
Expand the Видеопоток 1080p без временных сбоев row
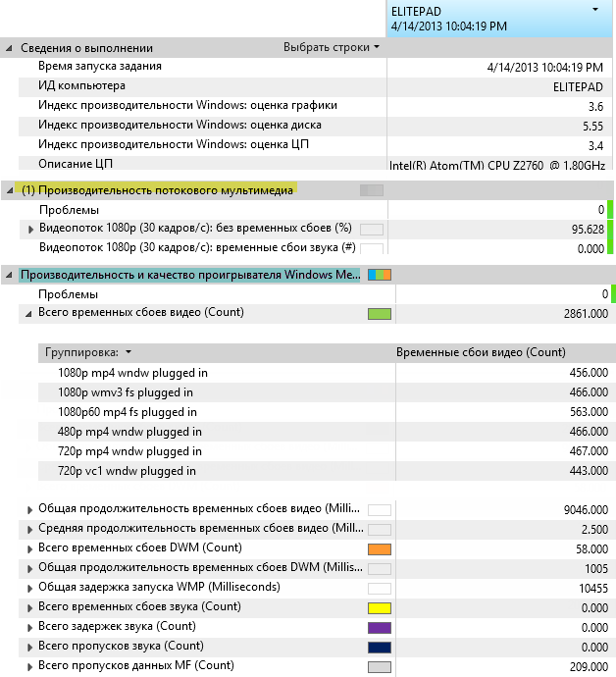pos(30,229)
